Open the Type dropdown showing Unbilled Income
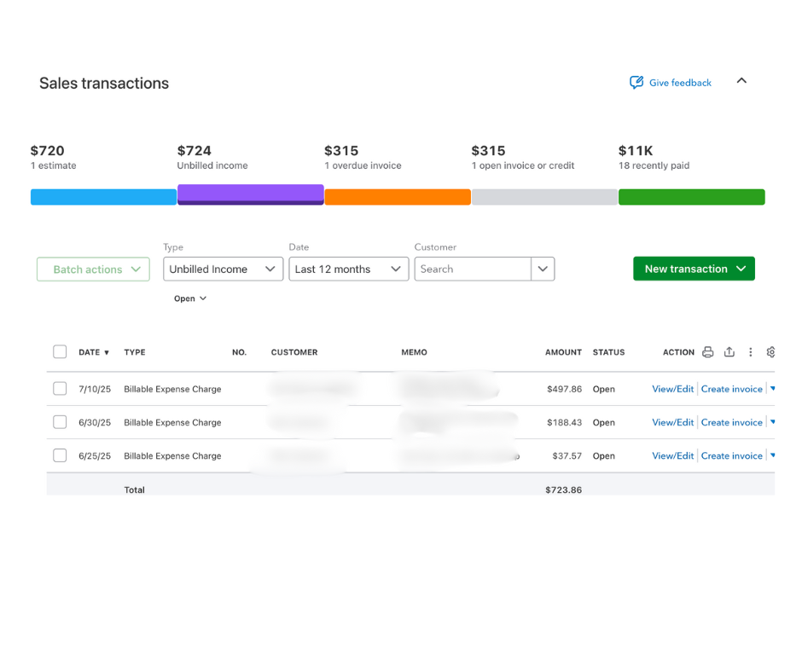This screenshot has height=672, width=802. click(223, 269)
